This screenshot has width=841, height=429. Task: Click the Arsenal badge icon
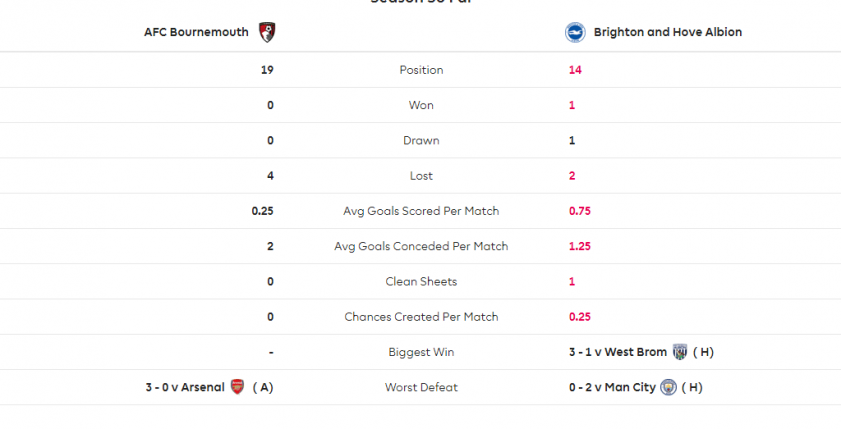click(x=237, y=387)
